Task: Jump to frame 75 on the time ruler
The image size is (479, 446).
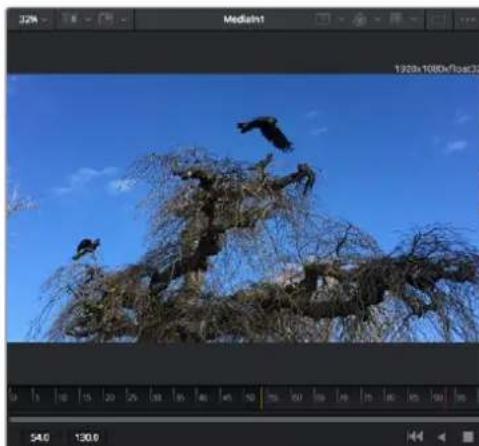Action: pyautogui.click(x=368, y=397)
